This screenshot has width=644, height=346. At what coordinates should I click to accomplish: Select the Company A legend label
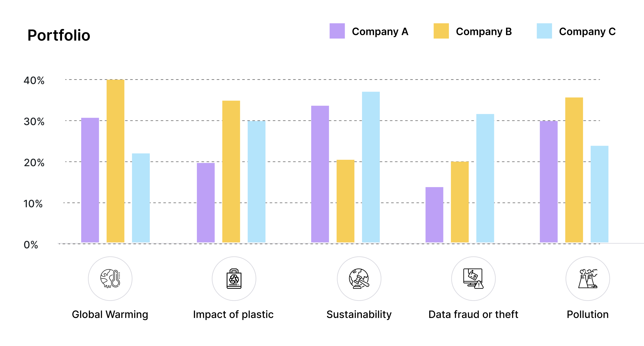tap(380, 32)
